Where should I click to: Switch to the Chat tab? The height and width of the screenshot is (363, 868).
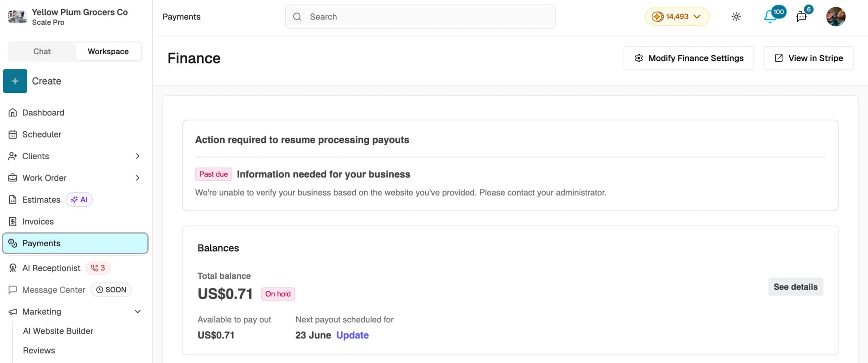(x=42, y=52)
